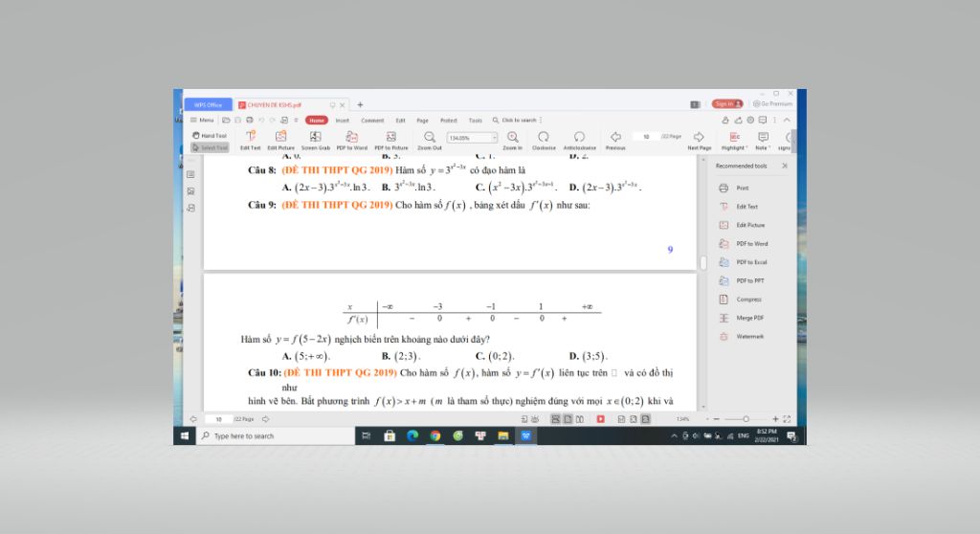
Task: Click Edit Text in Recommended tools
Action: coord(738,207)
